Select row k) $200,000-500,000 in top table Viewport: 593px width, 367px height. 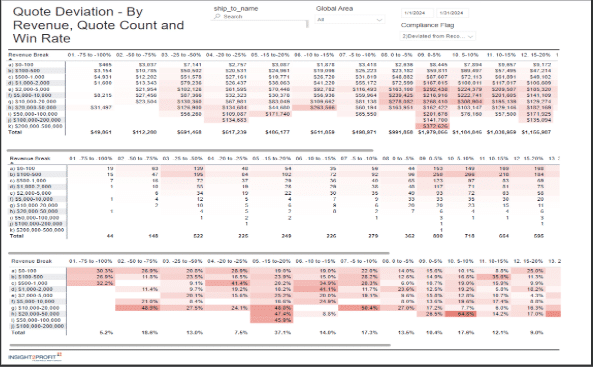(x=36, y=126)
